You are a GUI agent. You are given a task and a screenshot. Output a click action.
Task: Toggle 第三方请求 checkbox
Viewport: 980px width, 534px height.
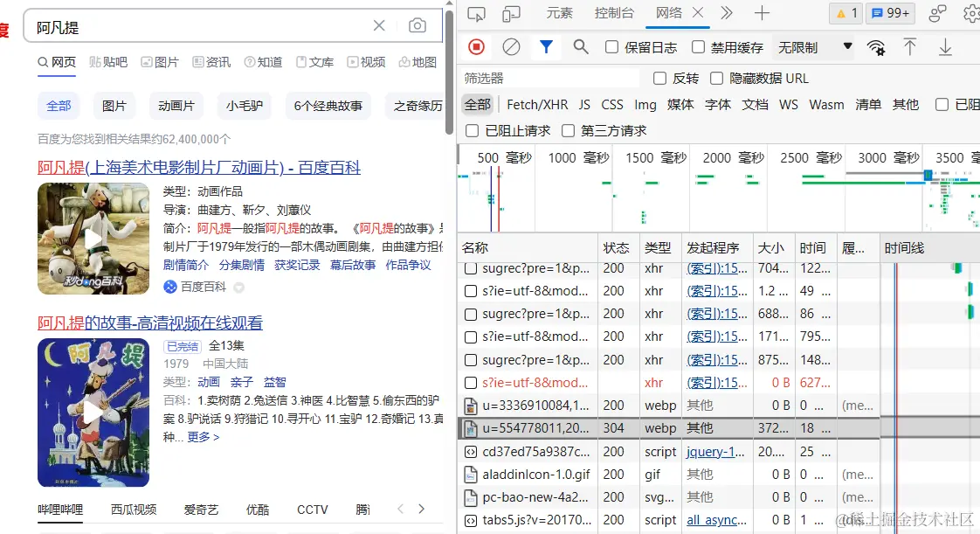tap(568, 131)
